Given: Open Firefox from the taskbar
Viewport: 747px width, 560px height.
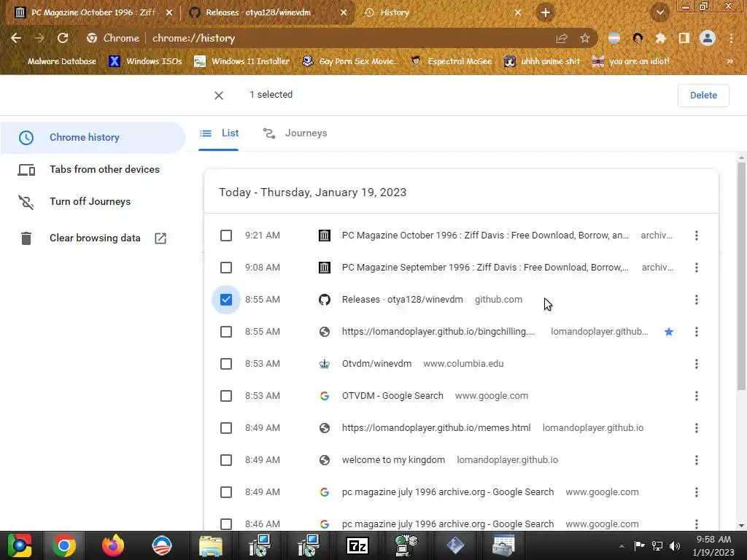Looking at the screenshot, I should tap(113, 545).
